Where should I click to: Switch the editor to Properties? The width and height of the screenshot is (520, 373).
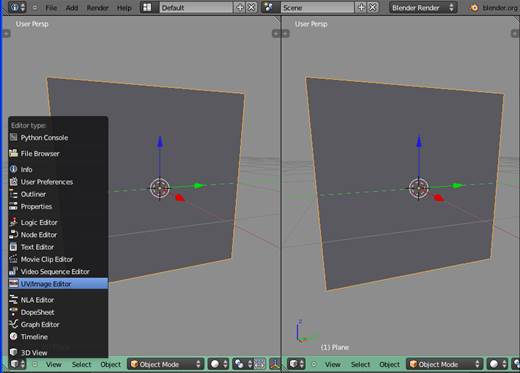point(58,206)
